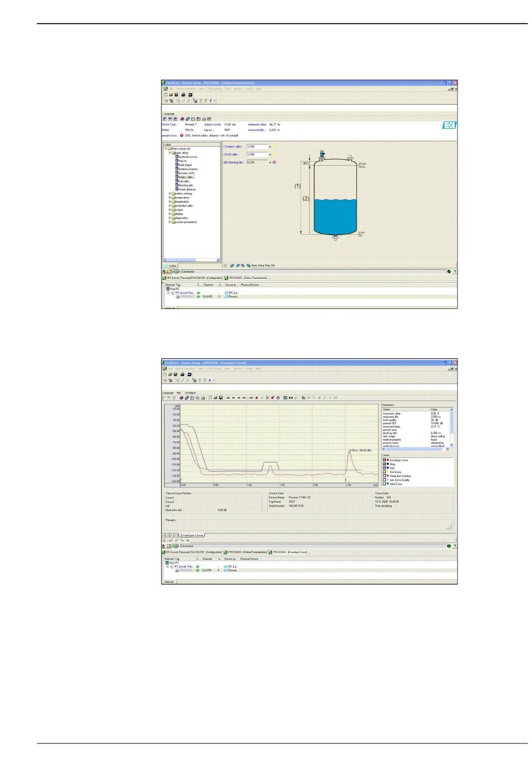Open the File menu in the top window
Viewport: 532px width, 767px height.
[172, 88]
